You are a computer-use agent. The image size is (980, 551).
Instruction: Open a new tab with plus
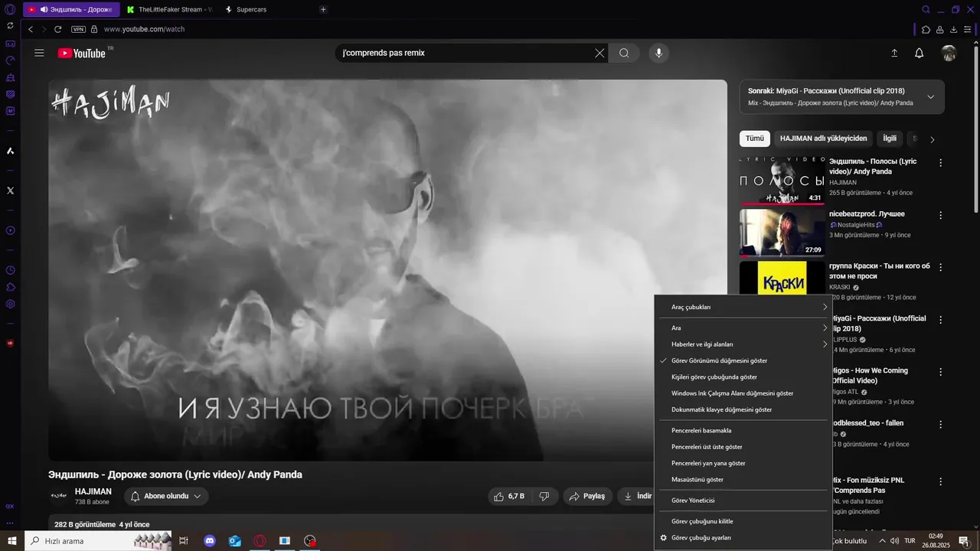[x=323, y=9]
